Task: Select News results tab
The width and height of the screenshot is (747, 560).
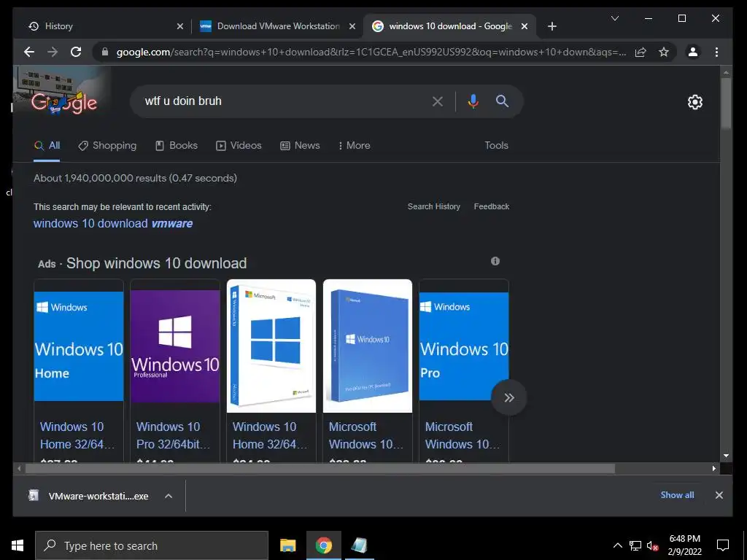Action: point(300,145)
